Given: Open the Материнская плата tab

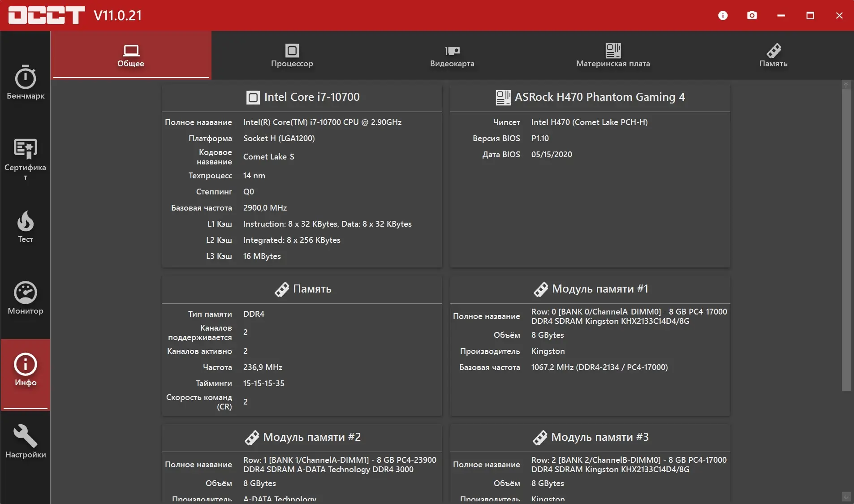Looking at the screenshot, I should (613, 56).
